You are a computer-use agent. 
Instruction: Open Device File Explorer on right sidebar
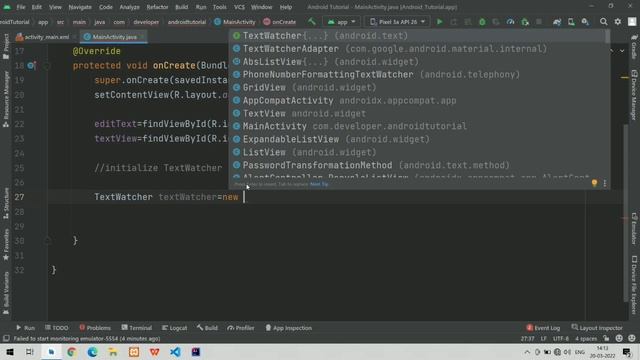tap(634, 284)
